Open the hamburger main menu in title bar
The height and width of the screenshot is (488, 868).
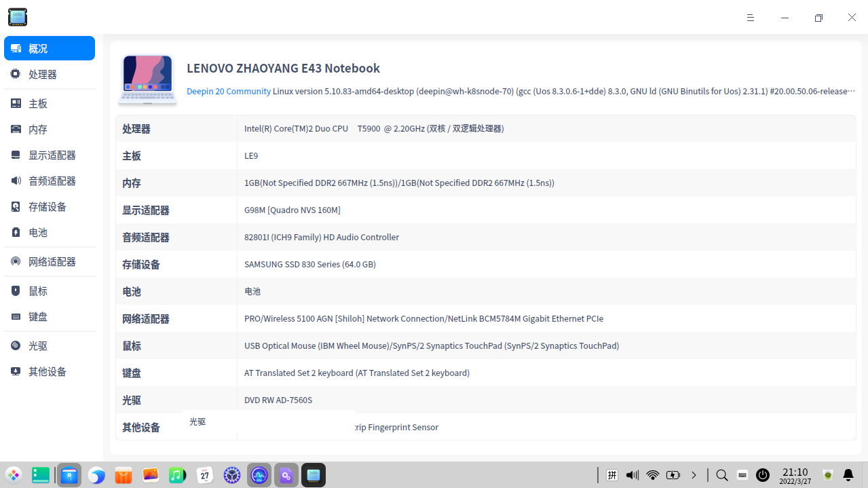pos(751,18)
